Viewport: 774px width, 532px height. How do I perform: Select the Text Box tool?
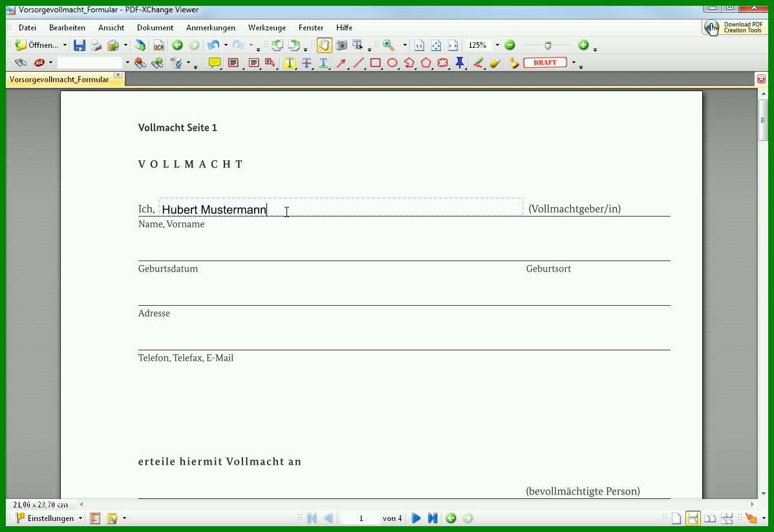click(253, 63)
